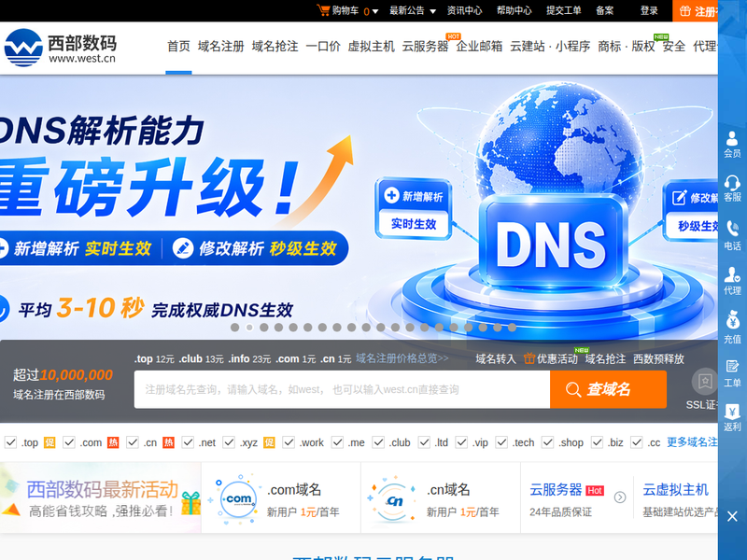747x560 pixels.
Task: Open the 域名抢注 nav menu
Action: click(275, 46)
